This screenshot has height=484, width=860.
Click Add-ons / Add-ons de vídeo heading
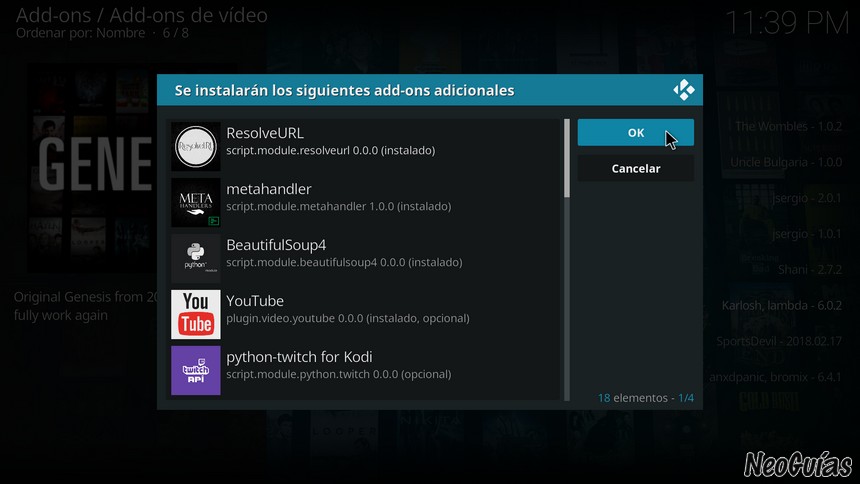(142, 15)
